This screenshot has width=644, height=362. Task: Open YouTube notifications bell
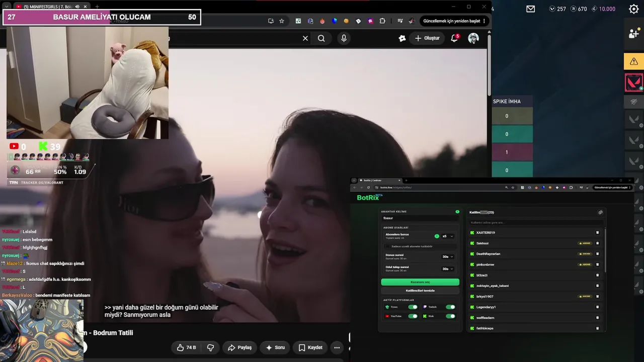coord(454,38)
